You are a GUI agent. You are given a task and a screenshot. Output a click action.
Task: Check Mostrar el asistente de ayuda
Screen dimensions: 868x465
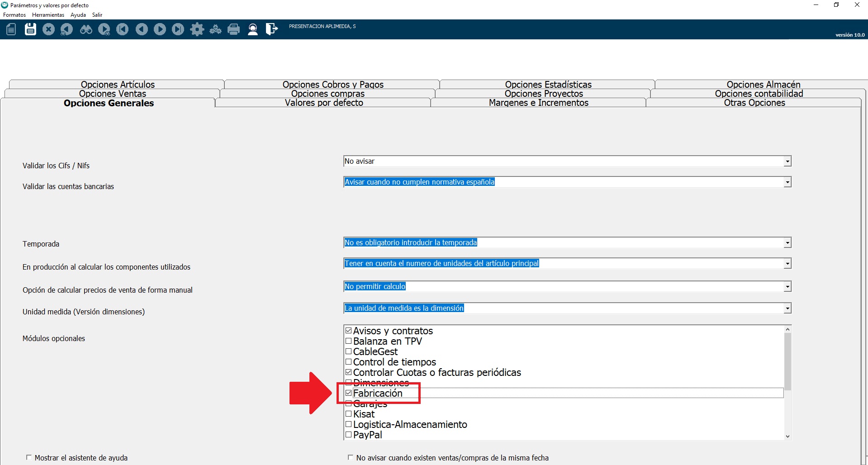(29, 458)
